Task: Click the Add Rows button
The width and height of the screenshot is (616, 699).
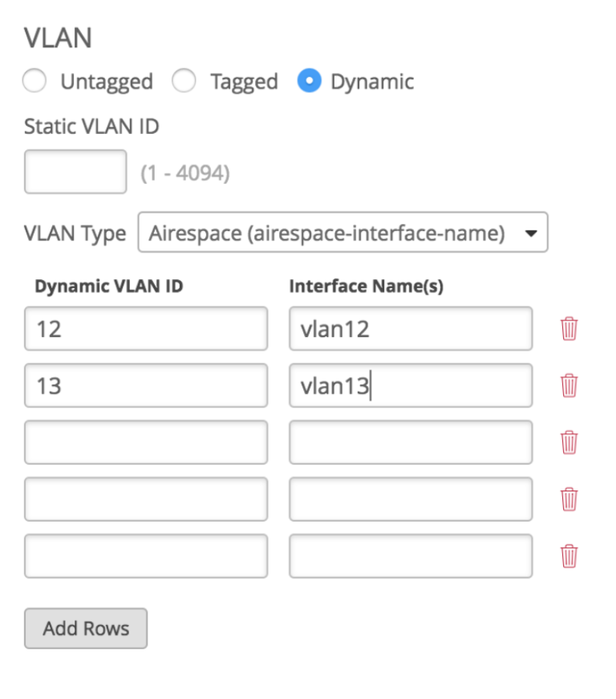Action: tap(86, 628)
